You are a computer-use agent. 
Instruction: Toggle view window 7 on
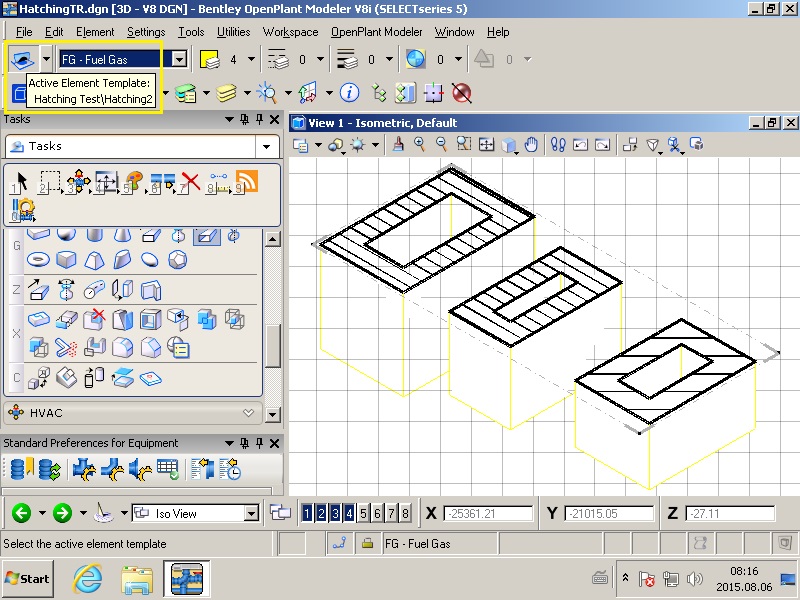tap(391, 513)
